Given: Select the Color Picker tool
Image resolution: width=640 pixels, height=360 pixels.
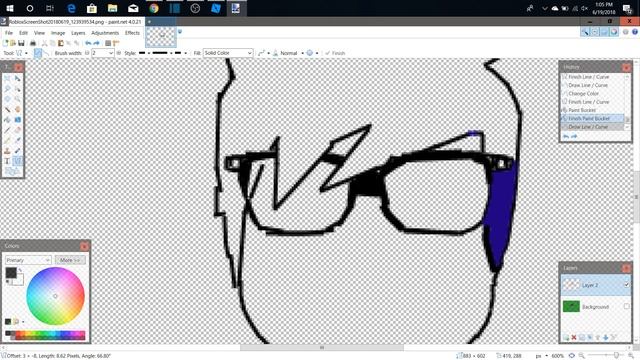Looking at the screenshot, I should click(x=18, y=140).
